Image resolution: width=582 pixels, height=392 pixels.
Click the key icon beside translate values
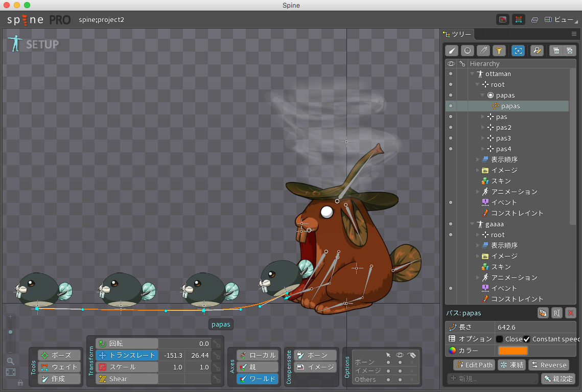(x=217, y=355)
